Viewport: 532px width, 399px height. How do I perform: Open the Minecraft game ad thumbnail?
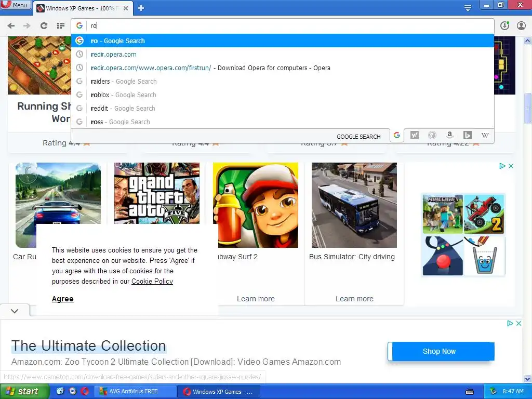(443, 214)
